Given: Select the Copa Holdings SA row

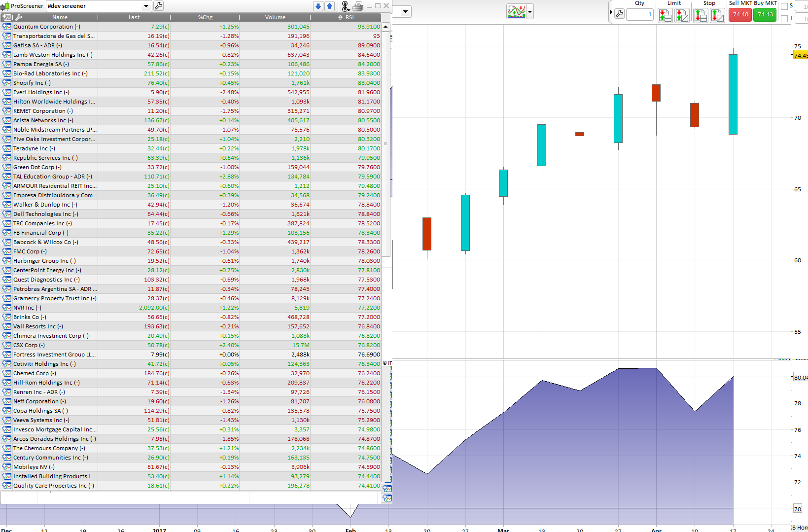Looking at the screenshot, I should click(x=191, y=411).
